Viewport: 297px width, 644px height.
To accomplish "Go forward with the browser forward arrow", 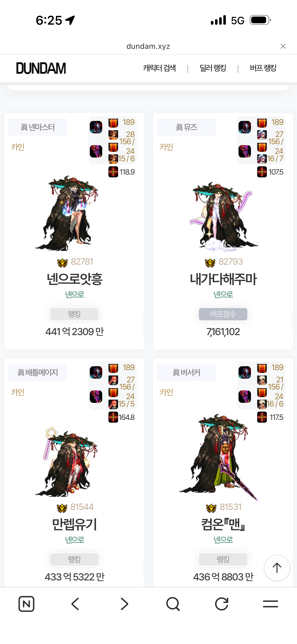I will (x=124, y=604).
